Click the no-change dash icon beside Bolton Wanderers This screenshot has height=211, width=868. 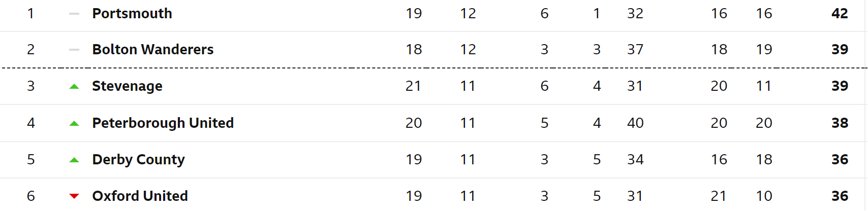pyautogui.click(x=74, y=50)
